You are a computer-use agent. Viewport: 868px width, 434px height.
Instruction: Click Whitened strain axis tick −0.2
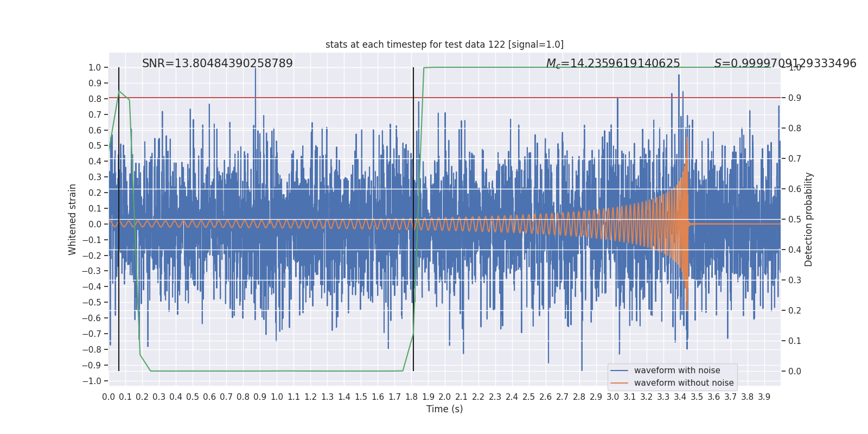pyautogui.click(x=92, y=256)
